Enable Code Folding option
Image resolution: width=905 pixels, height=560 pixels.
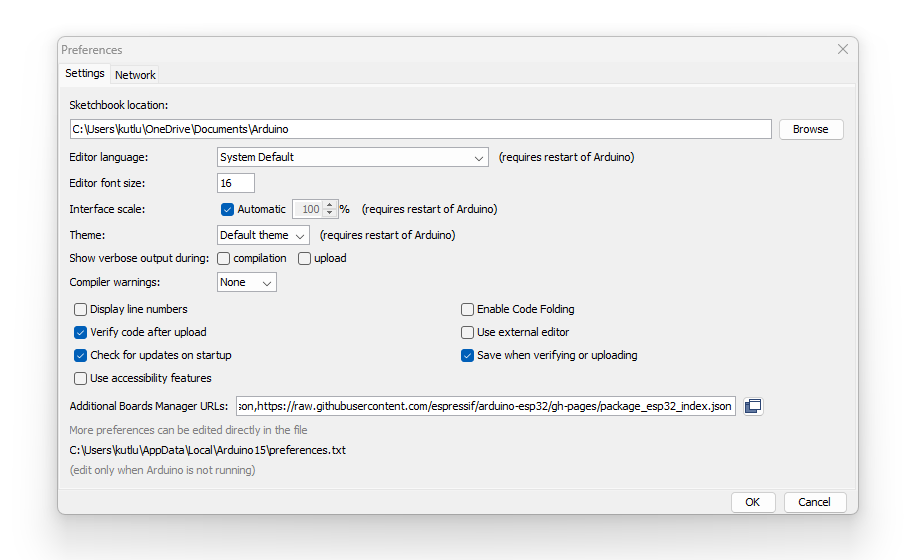click(467, 309)
